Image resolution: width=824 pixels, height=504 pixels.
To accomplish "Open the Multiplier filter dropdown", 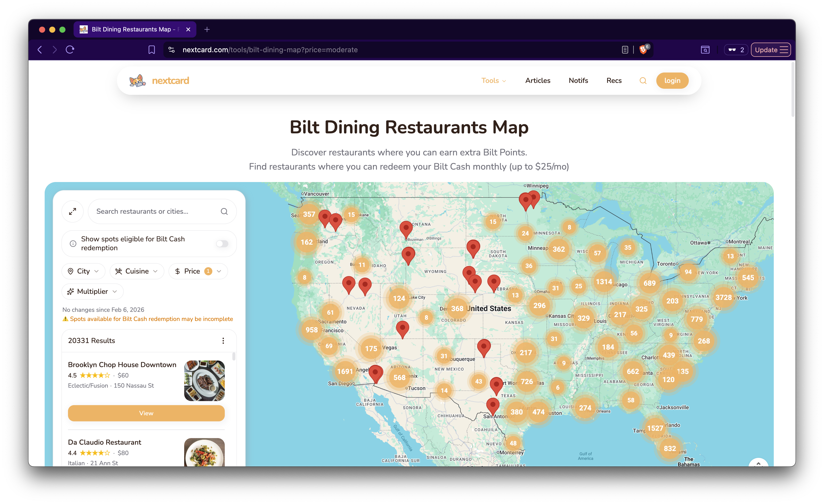I will tap(92, 292).
